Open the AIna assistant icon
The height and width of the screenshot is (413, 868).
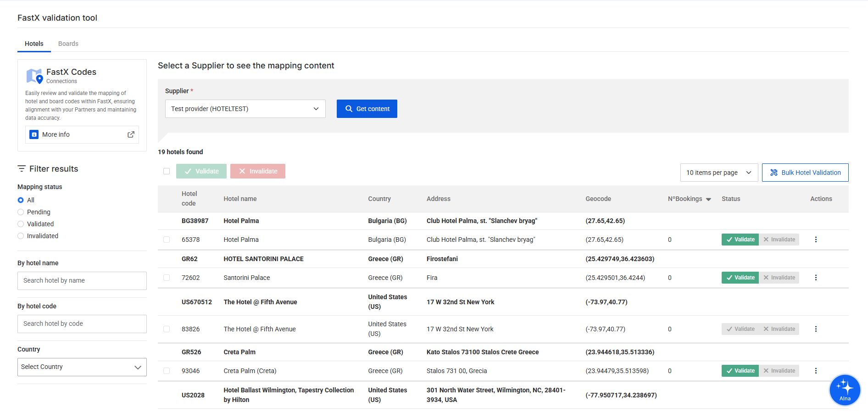pos(845,390)
